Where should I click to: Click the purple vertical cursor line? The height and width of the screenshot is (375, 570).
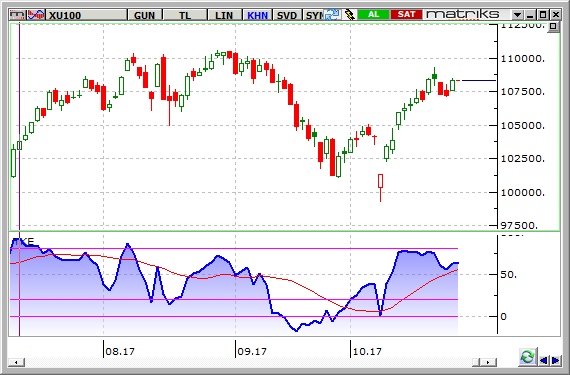click(19, 180)
